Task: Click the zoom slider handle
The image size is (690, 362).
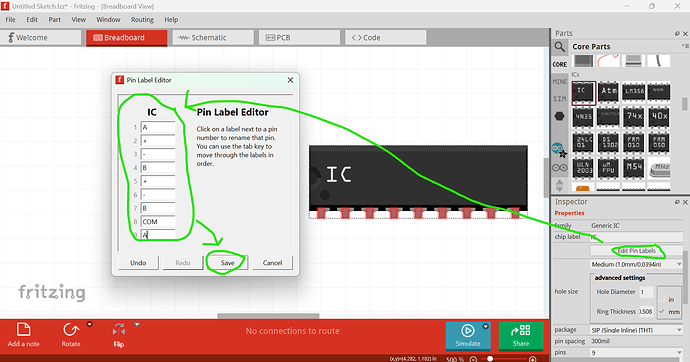Action: [490, 359]
